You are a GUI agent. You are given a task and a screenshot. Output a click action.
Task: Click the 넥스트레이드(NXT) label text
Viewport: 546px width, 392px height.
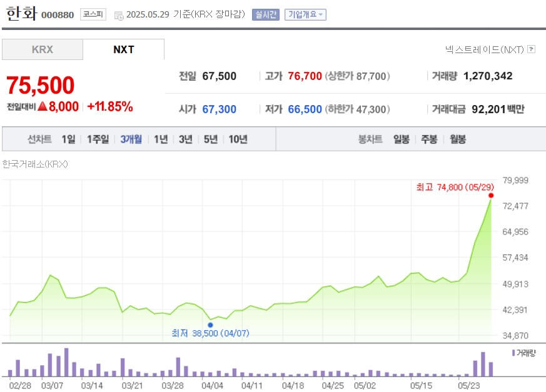(484, 49)
